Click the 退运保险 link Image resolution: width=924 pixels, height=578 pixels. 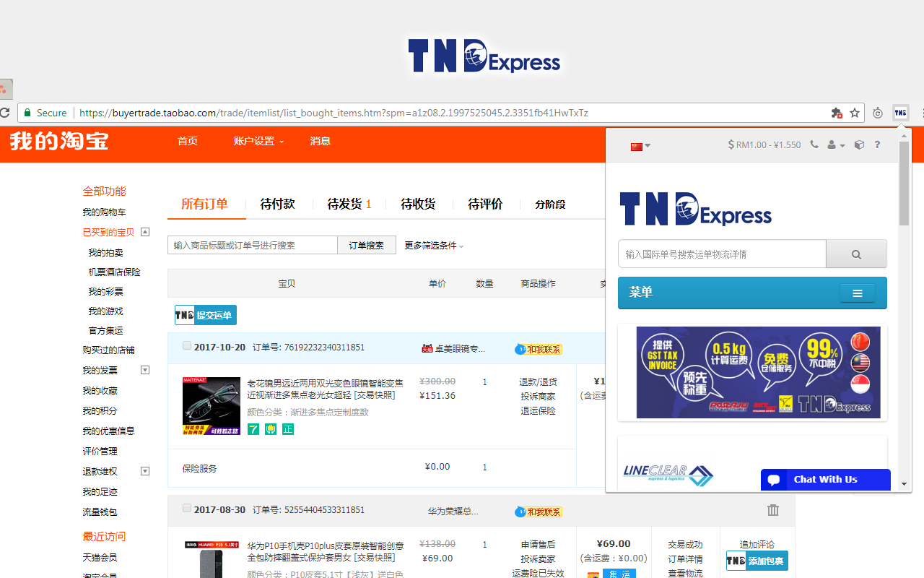click(x=538, y=411)
